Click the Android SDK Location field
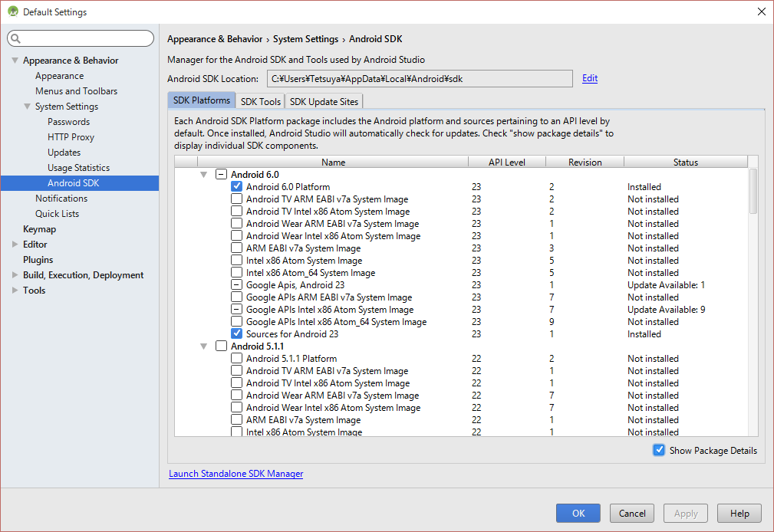The image size is (774, 532). coord(420,78)
